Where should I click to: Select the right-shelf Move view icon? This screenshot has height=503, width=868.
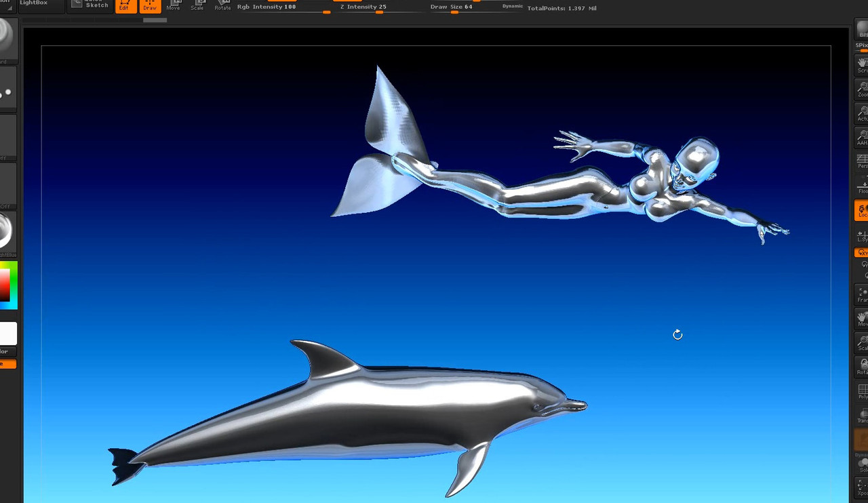861,319
